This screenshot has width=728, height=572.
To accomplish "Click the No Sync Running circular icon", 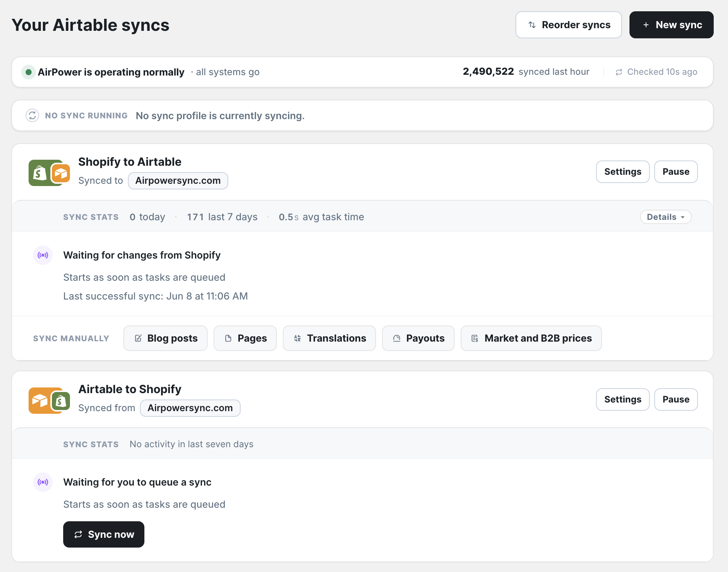I will pyautogui.click(x=32, y=115).
